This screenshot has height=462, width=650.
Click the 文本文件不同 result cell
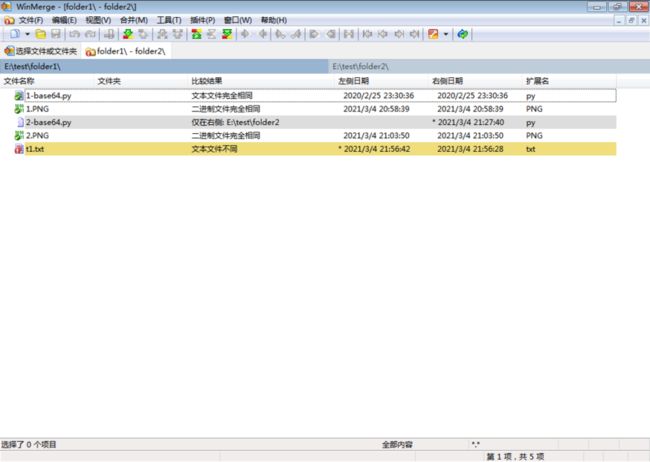pyautogui.click(x=214, y=149)
